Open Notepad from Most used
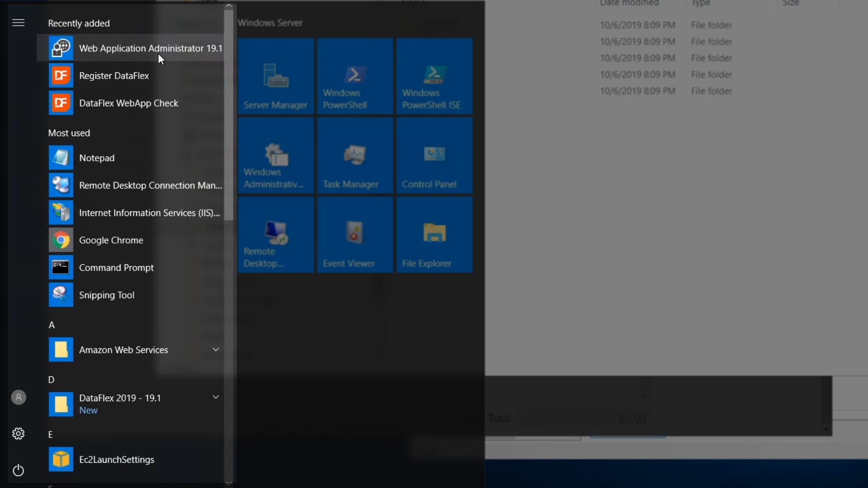The width and height of the screenshot is (868, 488). 97,158
